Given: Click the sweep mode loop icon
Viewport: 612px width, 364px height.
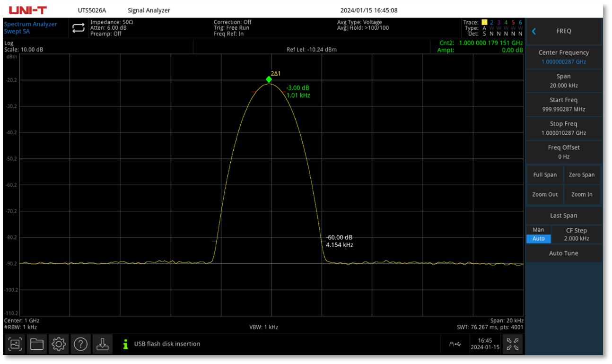Looking at the screenshot, I should point(78,28).
